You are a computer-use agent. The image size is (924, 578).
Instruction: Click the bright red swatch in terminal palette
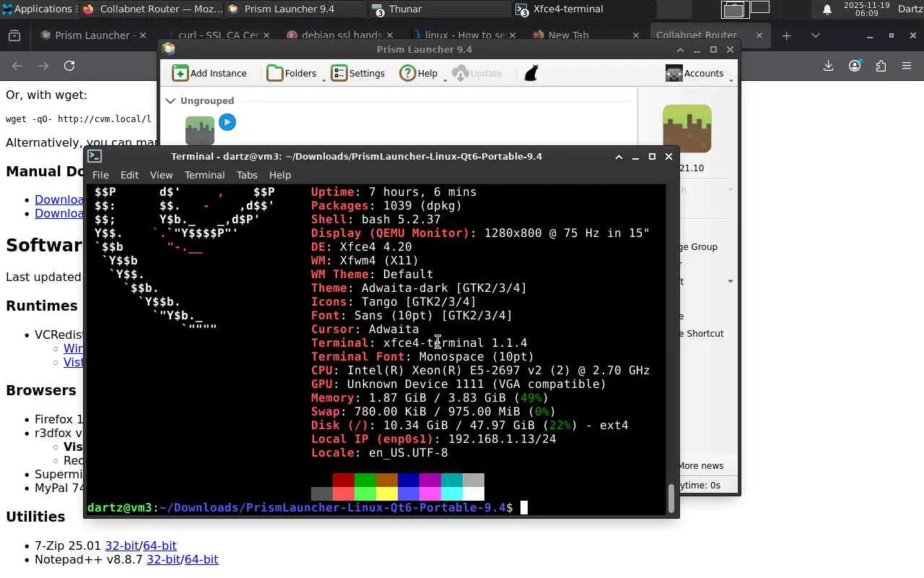[x=344, y=493]
